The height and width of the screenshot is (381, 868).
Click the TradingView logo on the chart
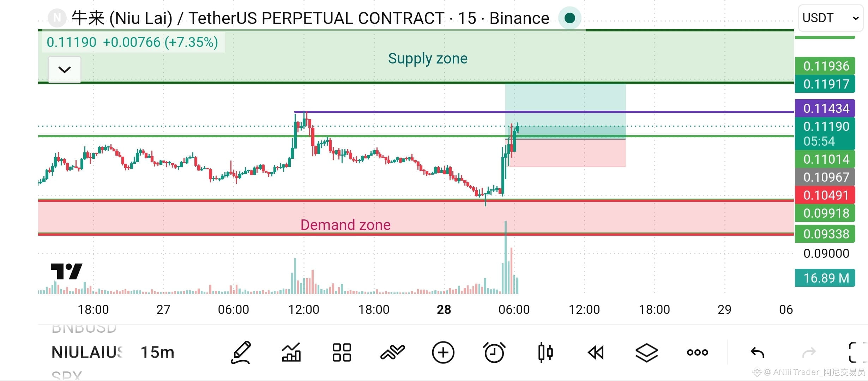(66, 271)
